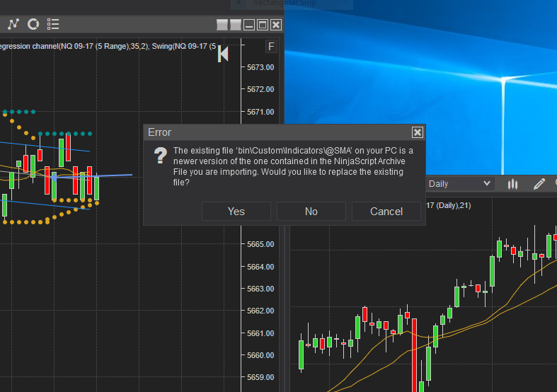Close the left chart window
557x392 pixels.
(276, 25)
